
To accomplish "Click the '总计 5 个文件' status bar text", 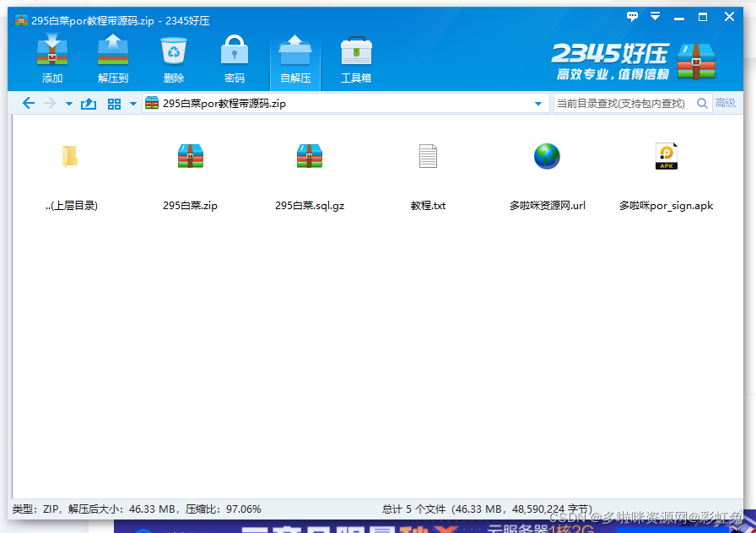I will 413,509.
